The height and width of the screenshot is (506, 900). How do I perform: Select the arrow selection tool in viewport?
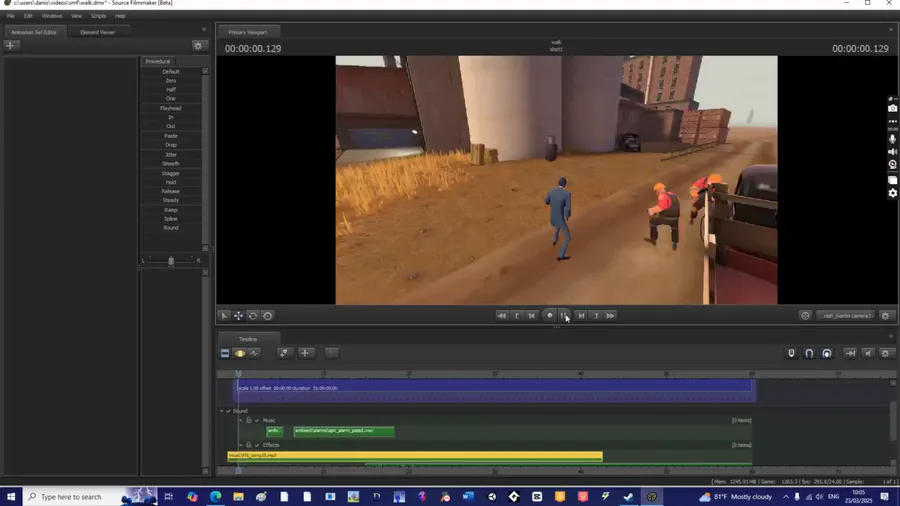224,316
